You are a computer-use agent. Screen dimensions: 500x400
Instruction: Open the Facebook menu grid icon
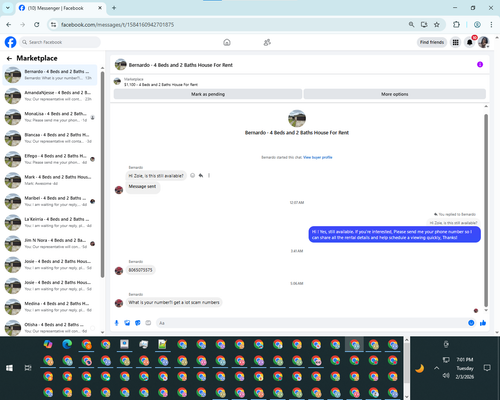(x=455, y=42)
